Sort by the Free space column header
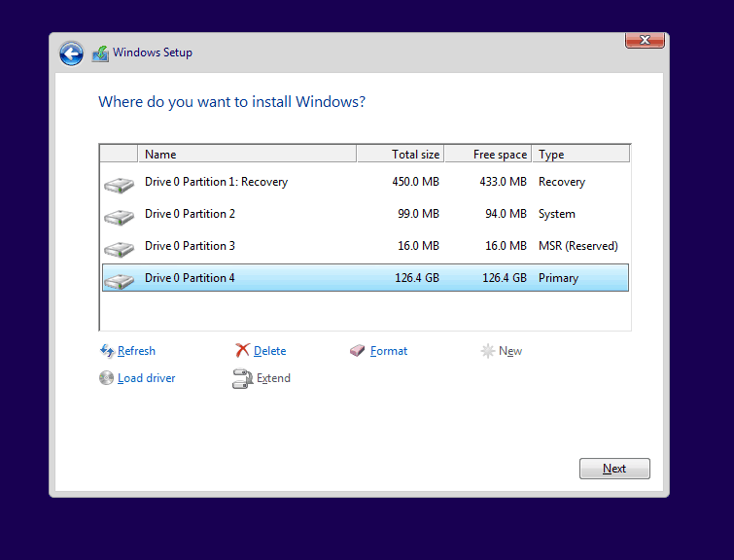Image resolution: width=734 pixels, height=560 pixels. click(x=488, y=154)
